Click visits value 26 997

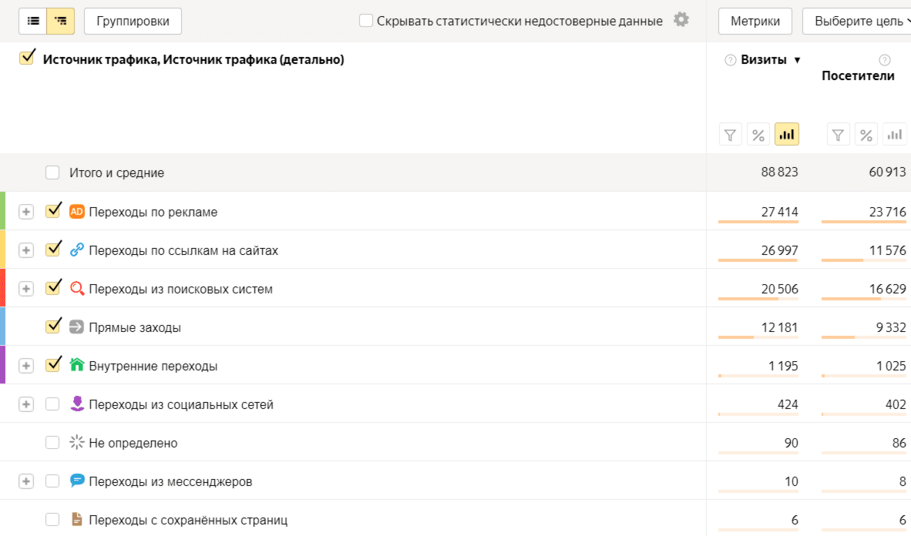(x=780, y=250)
